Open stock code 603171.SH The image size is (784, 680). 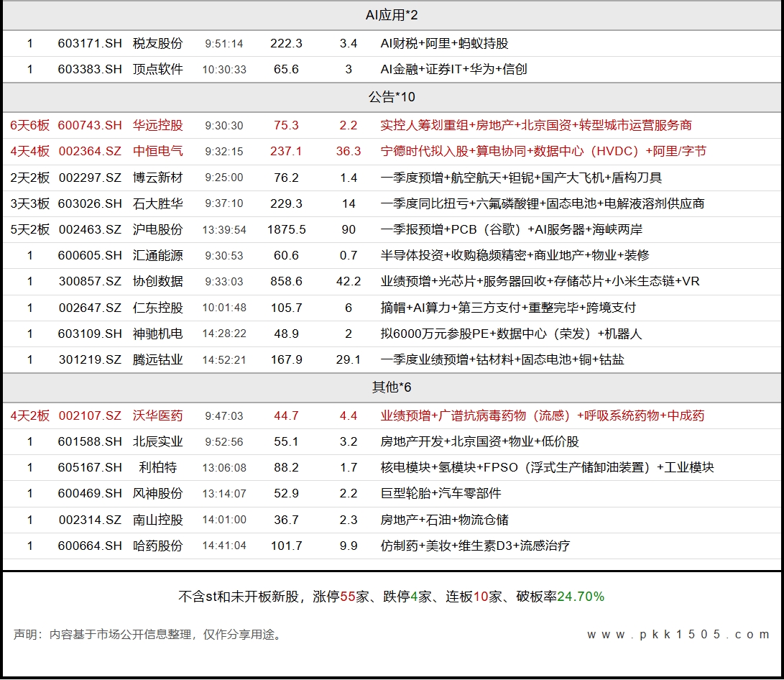tap(90, 43)
